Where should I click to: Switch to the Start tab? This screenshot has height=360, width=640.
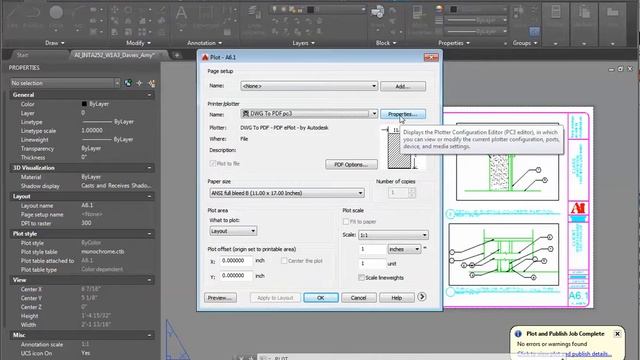pos(22,55)
